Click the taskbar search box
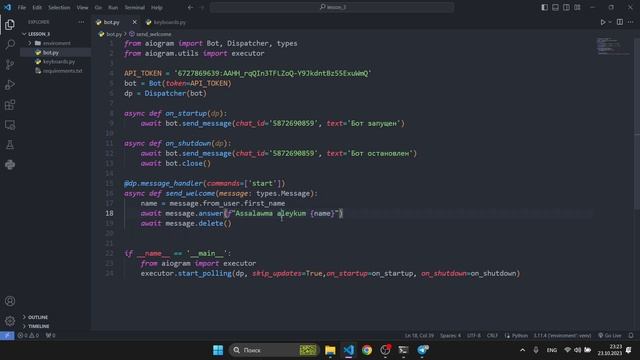This screenshot has width=640, height=360. tap(273, 350)
